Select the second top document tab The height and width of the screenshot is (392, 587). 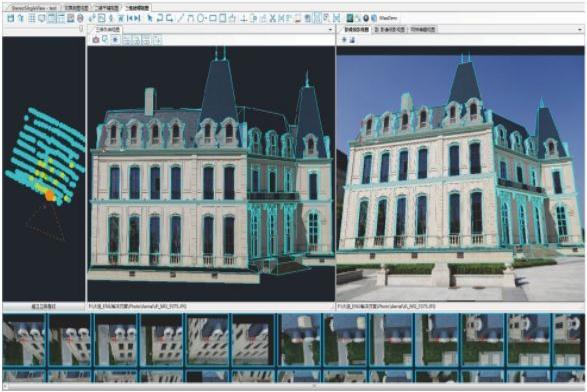[x=76, y=7]
